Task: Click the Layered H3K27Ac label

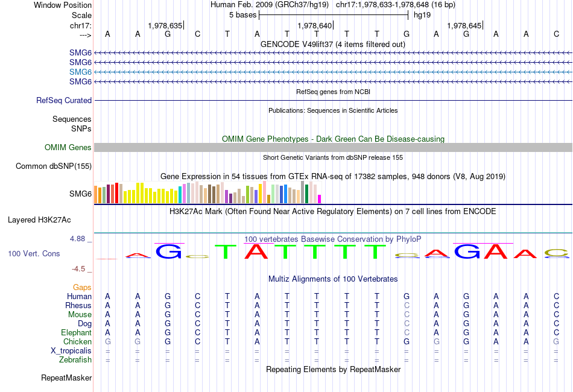Action: click(x=39, y=220)
